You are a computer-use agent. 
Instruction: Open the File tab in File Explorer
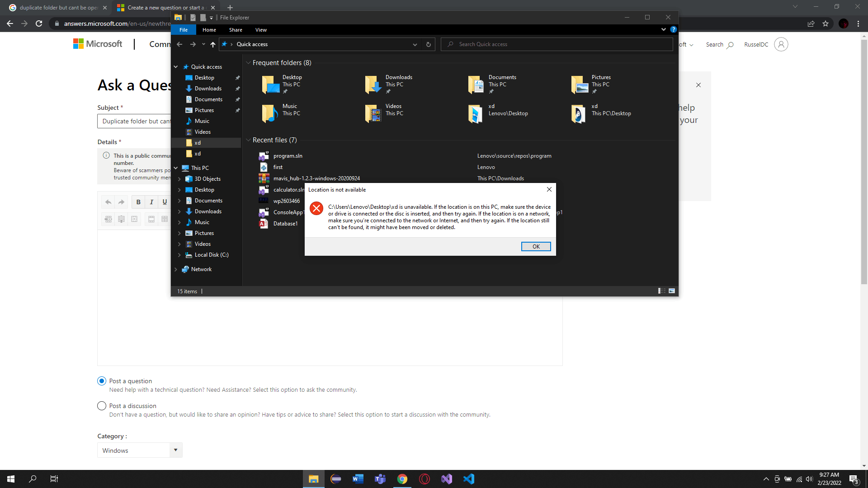(184, 30)
